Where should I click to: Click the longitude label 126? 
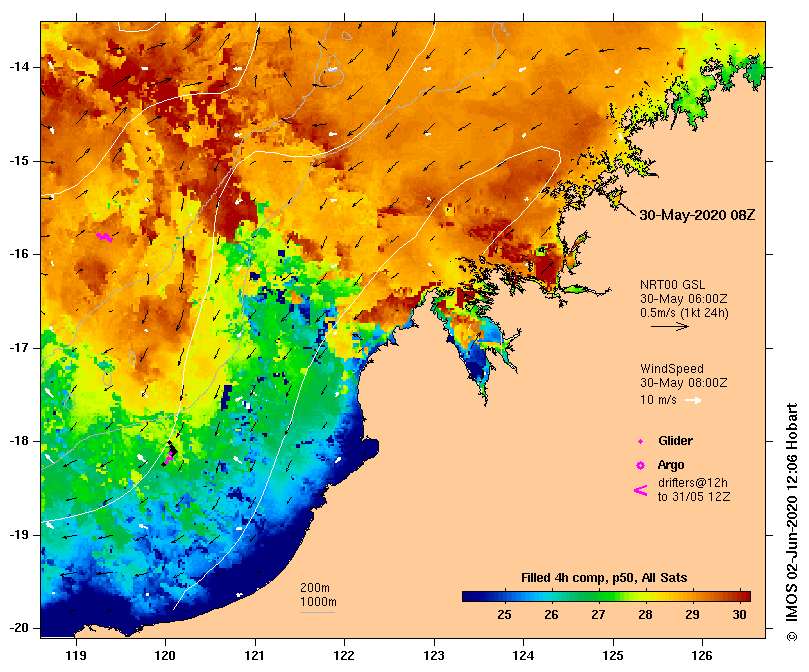tap(702, 656)
